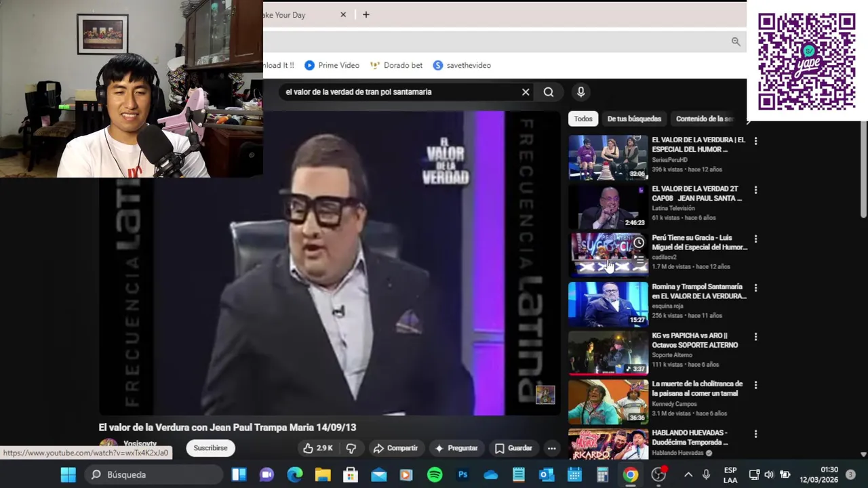Open options for 'KG vs PAPICHA vs ARO' video
The image size is (868, 488).
pyautogui.click(x=755, y=336)
